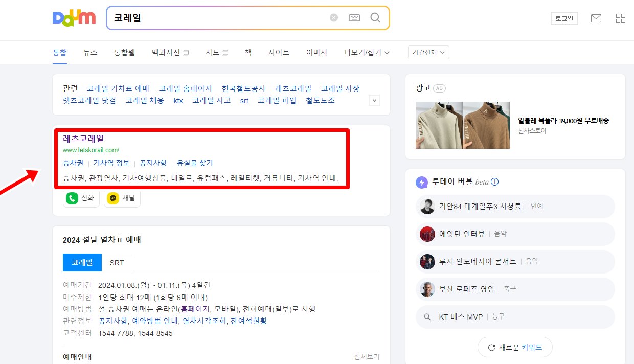Open 열차시각조회 link

[x=205, y=321]
